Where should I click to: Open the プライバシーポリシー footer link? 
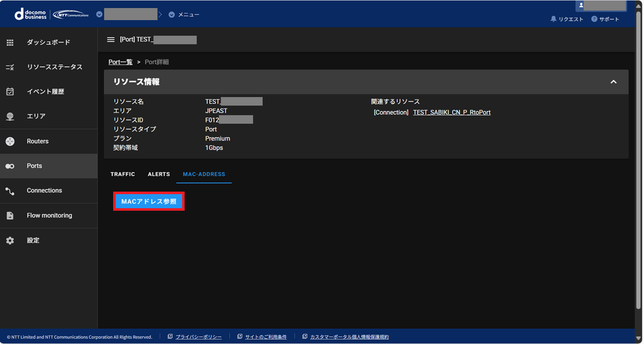pyautogui.click(x=198, y=337)
